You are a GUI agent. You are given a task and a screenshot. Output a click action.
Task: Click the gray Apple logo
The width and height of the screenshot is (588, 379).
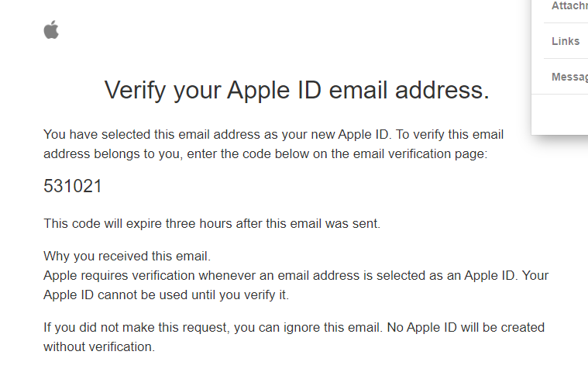point(51,29)
